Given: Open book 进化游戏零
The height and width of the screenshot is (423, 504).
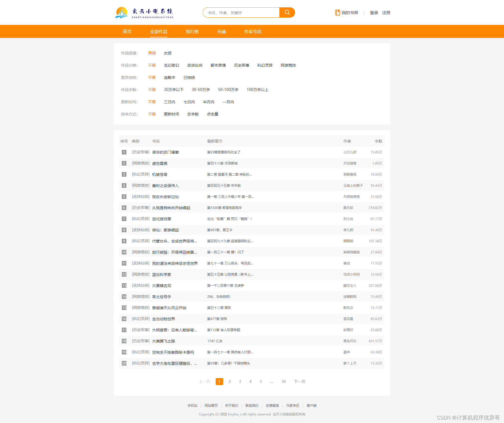Looking at the screenshot, I should pos(162,219).
